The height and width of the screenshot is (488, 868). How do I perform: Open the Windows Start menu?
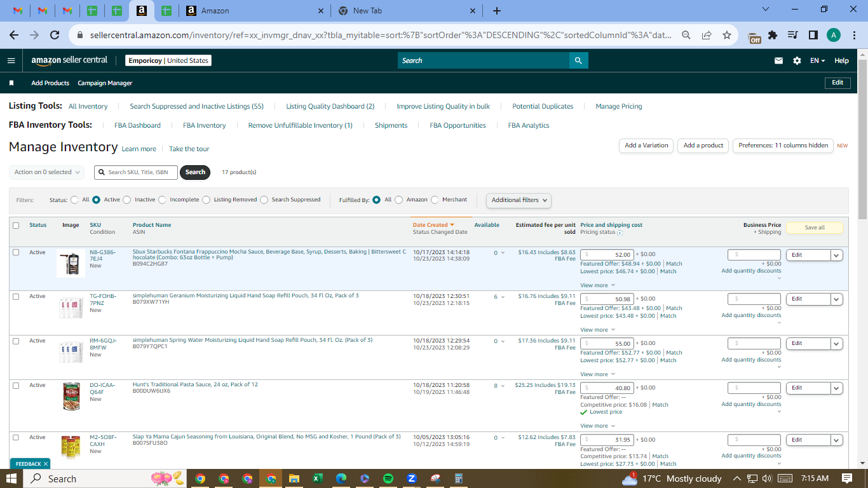[12, 478]
